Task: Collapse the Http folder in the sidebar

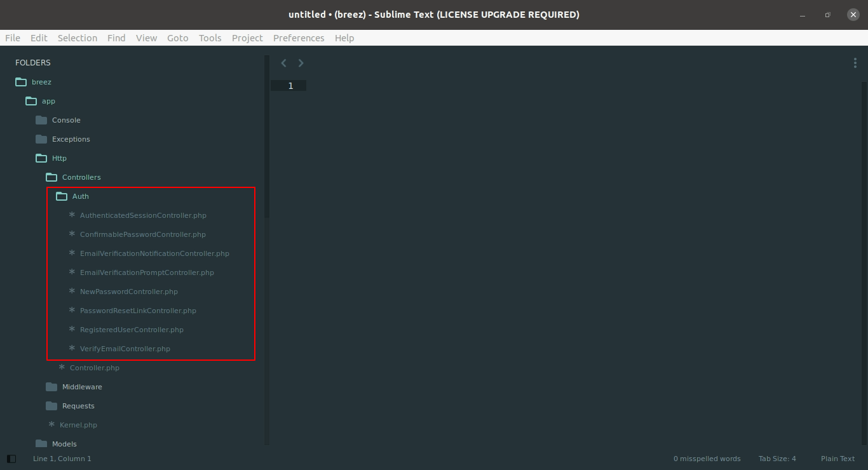Action: pos(41,158)
